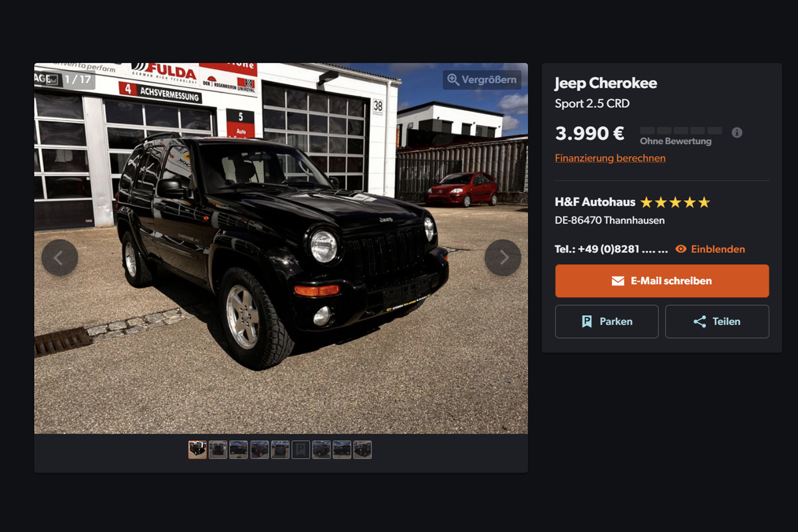Save the listing with the Parken button
Screen dimensions: 798x532
click(x=607, y=322)
